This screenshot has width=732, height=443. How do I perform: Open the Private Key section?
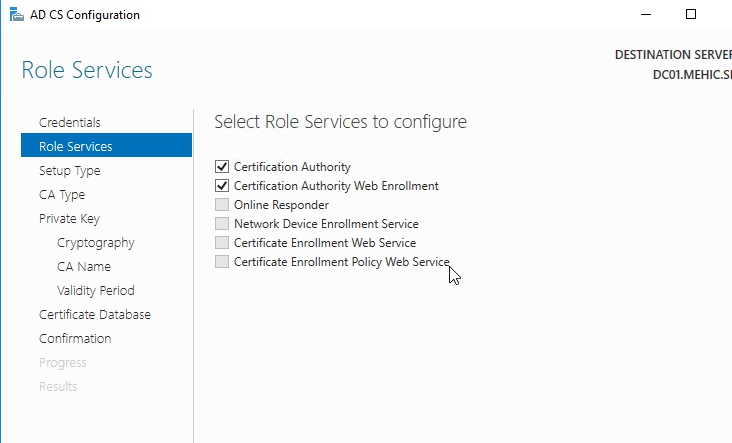point(69,218)
